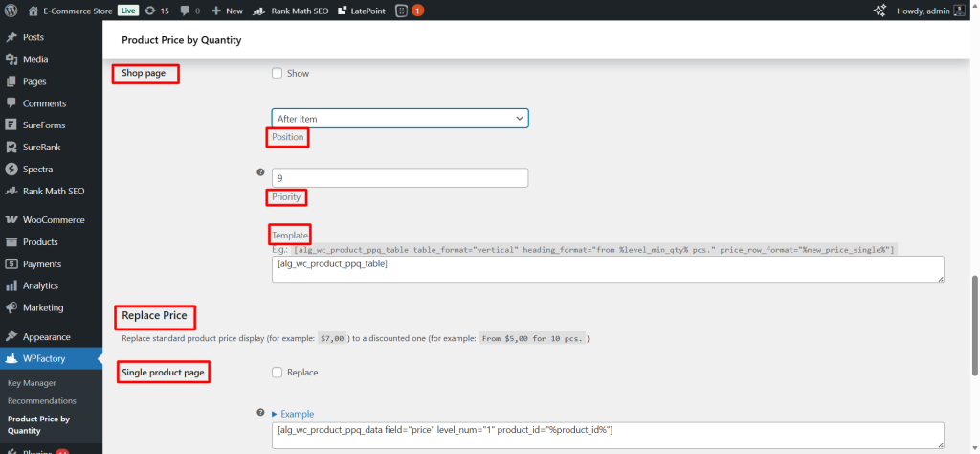
Task: Go to Appearance menu item
Action: (x=47, y=337)
